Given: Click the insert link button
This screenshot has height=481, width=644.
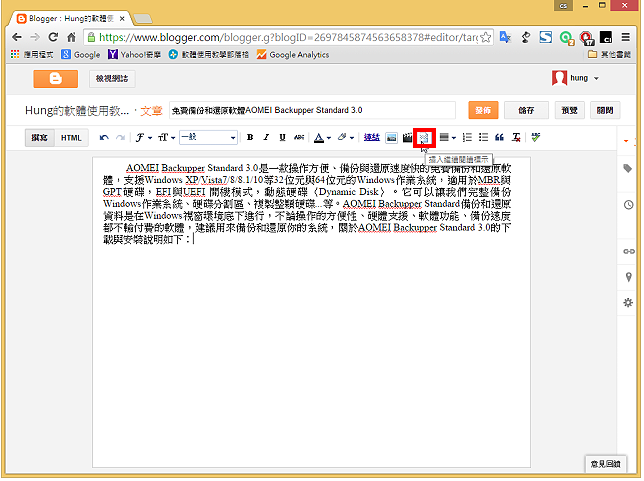Looking at the screenshot, I should (372, 138).
